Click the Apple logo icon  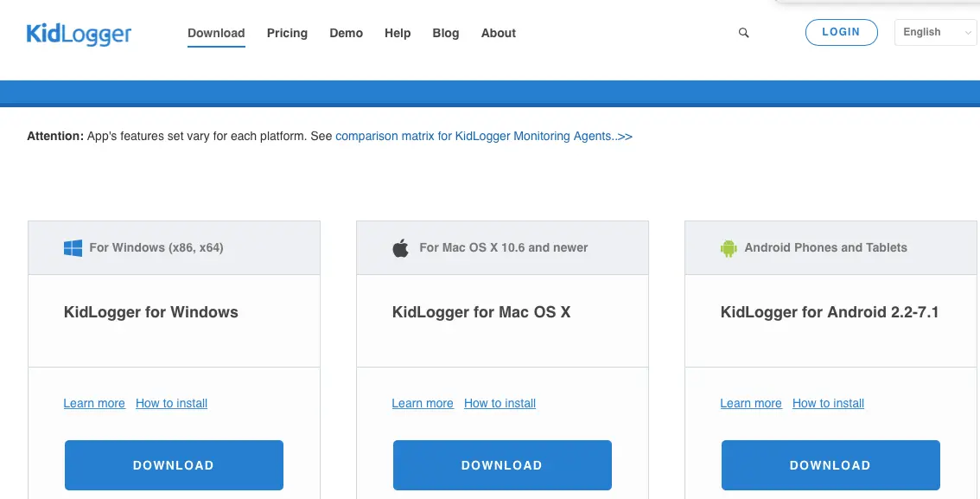[401, 247]
